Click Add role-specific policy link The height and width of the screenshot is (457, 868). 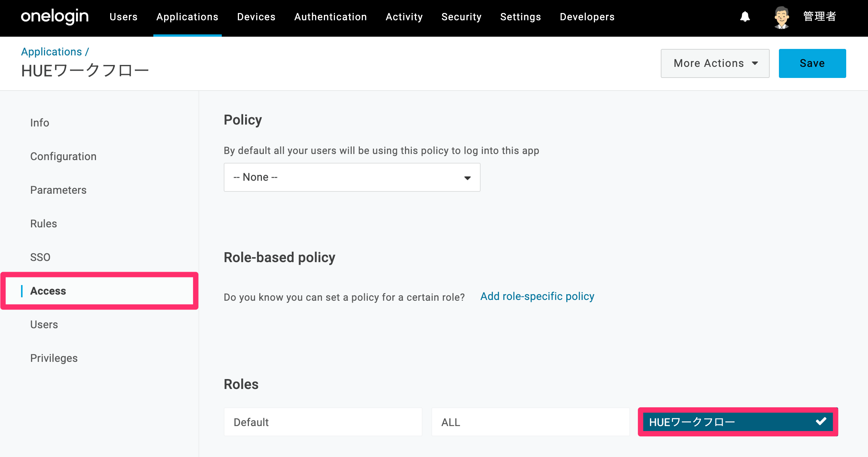coord(537,296)
